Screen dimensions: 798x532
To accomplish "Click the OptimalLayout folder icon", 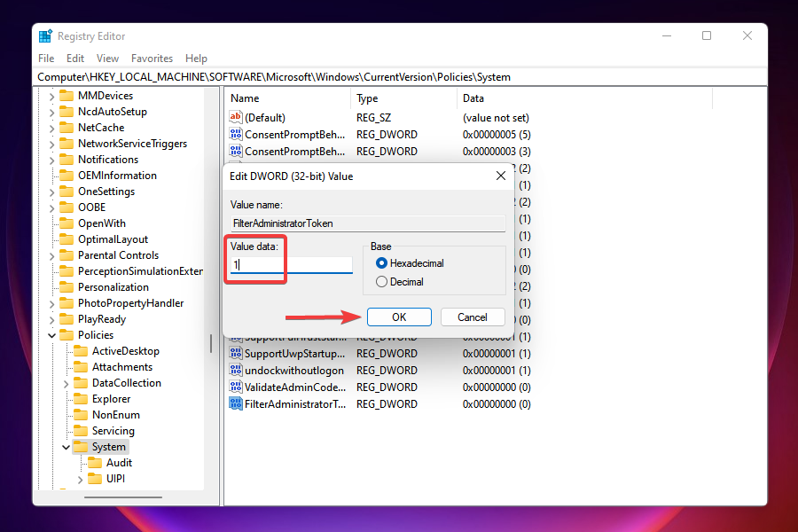I will tap(66, 239).
